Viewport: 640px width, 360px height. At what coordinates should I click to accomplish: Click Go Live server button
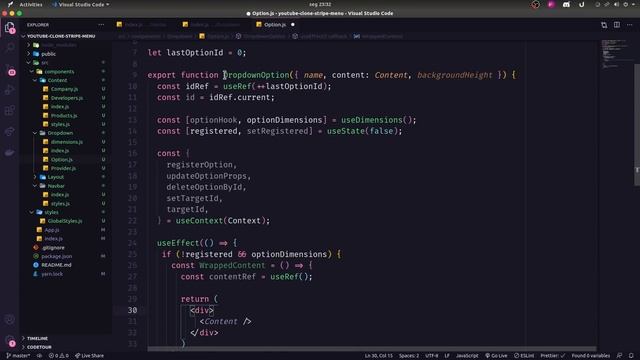(x=496, y=356)
